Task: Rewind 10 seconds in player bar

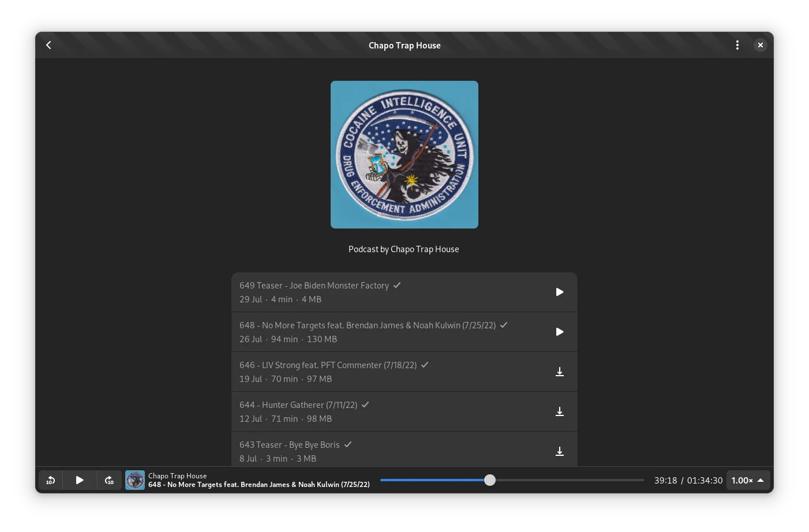Action: 51,480
